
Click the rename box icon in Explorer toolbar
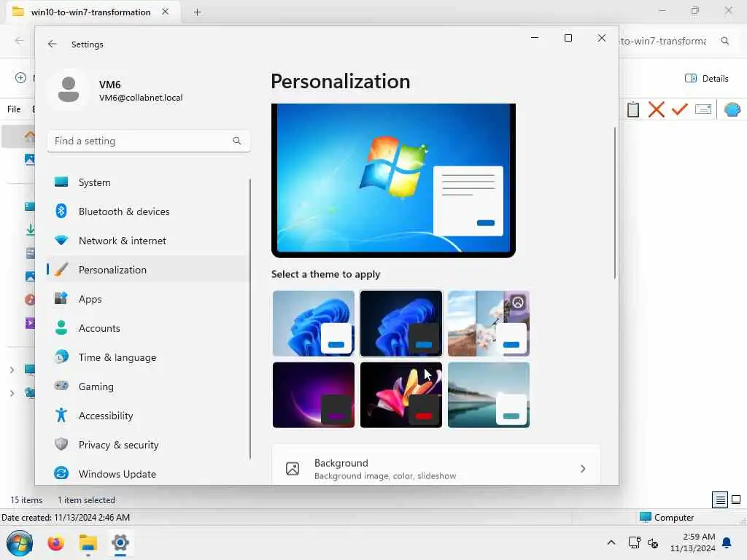click(703, 109)
